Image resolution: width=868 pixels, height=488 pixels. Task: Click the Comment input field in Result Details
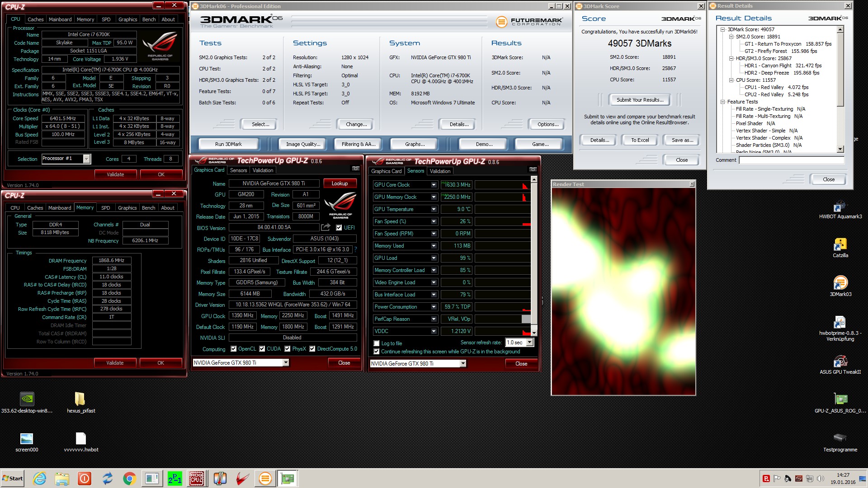coord(791,160)
